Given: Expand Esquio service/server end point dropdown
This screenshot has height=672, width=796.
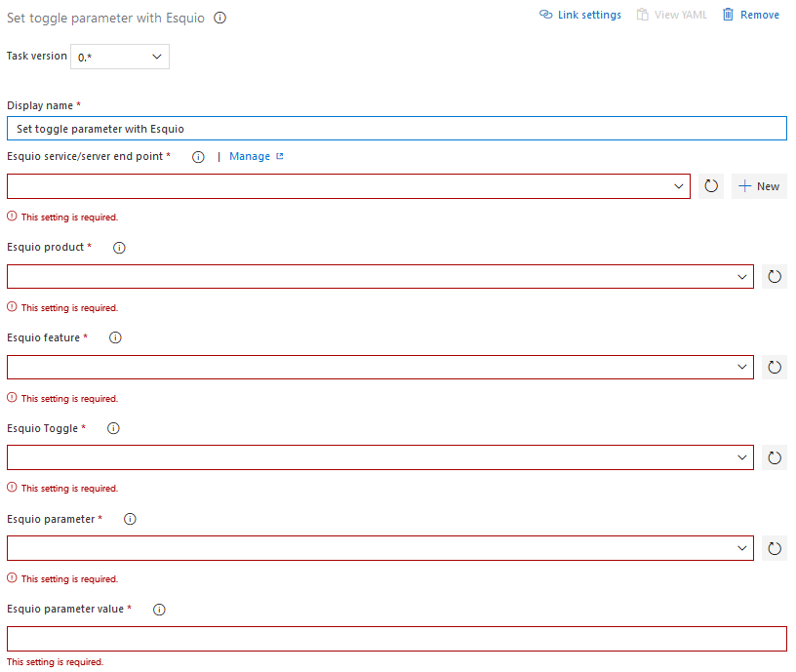Looking at the screenshot, I should pos(349,186).
